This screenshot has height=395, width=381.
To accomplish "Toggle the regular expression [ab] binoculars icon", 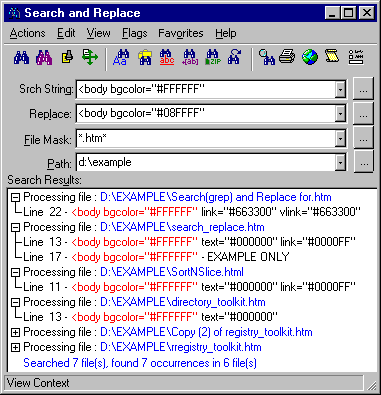I will [190, 57].
